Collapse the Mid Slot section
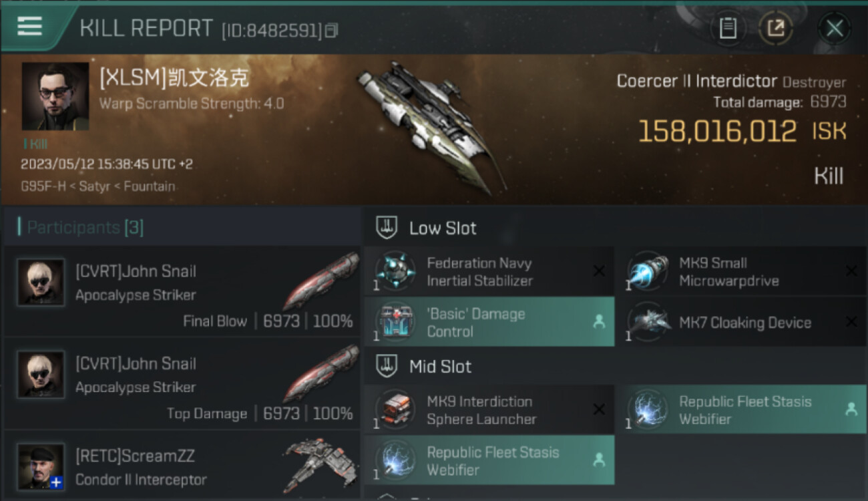Image resolution: width=868 pixels, height=501 pixels. [x=424, y=366]
